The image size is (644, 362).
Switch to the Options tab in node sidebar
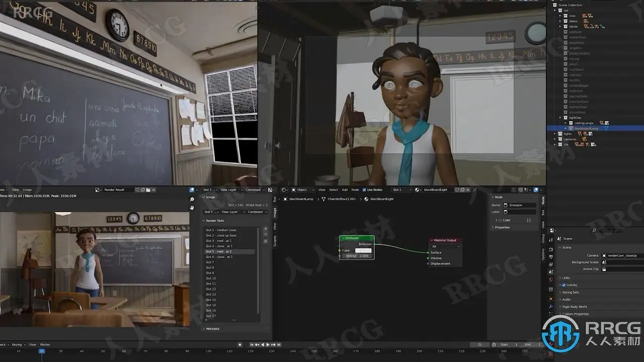pyautogui.click(x=543, y=255)
